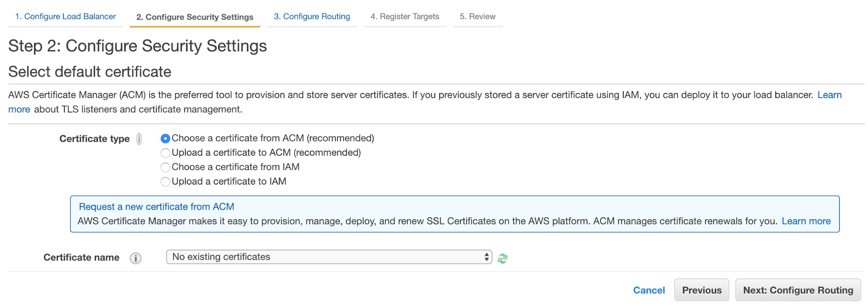Open the Register Targets step tab
868x308 pixels.
404,17
